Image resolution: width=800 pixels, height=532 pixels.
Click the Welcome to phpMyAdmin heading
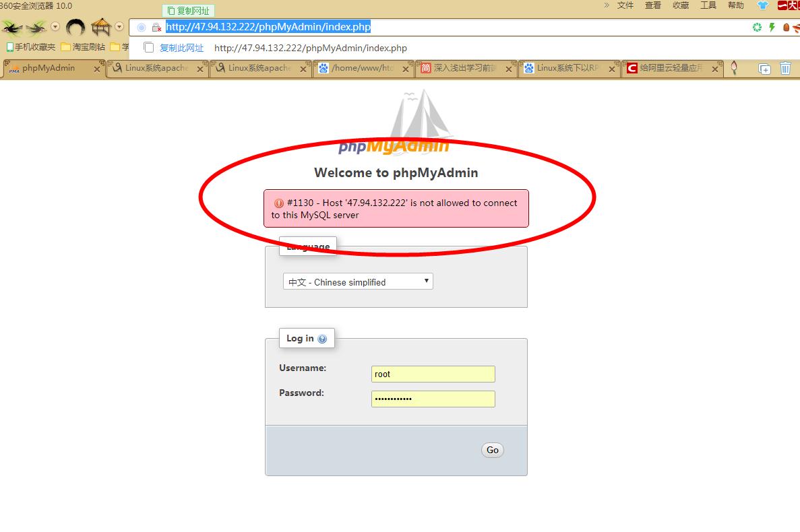coord(396,173)
